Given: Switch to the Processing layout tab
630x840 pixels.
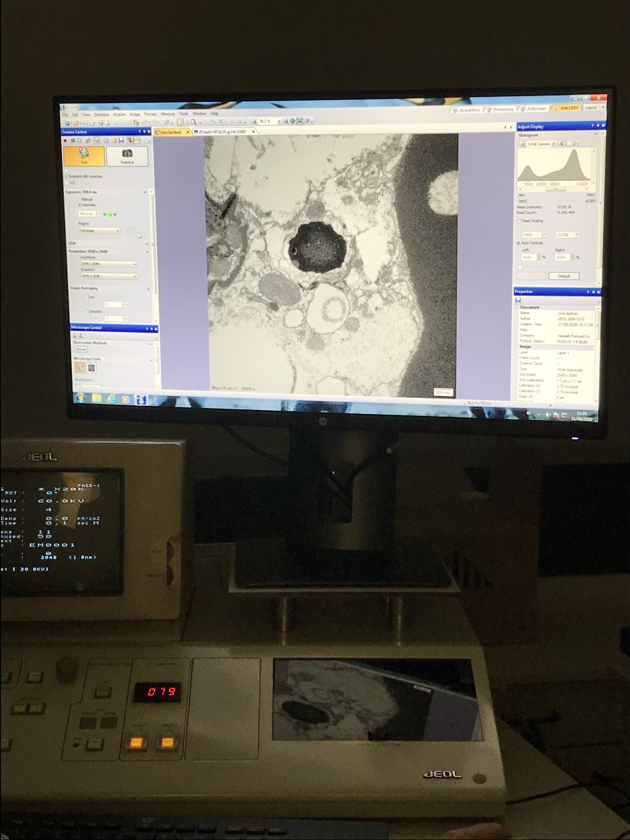Looking at the screenshot, I should 500,109.
